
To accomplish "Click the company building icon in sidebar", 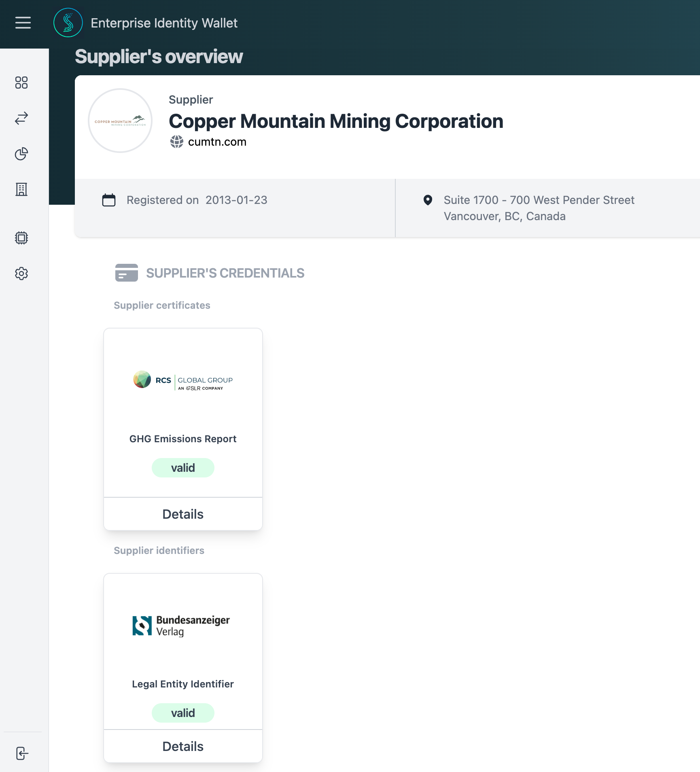I will point(22,189).
